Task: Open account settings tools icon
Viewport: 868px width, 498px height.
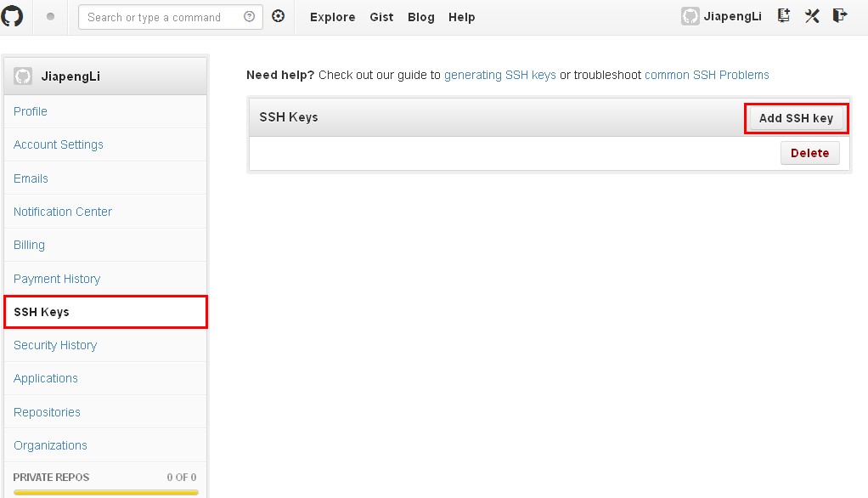Action: coord(812,15)
